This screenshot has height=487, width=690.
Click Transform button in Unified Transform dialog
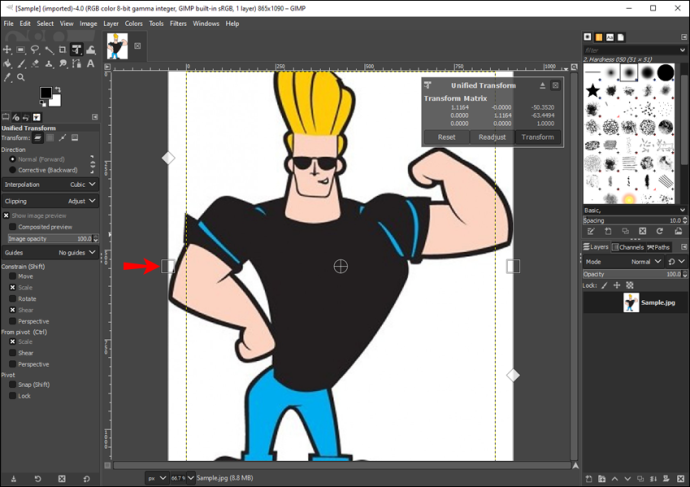tap(538, 137)
